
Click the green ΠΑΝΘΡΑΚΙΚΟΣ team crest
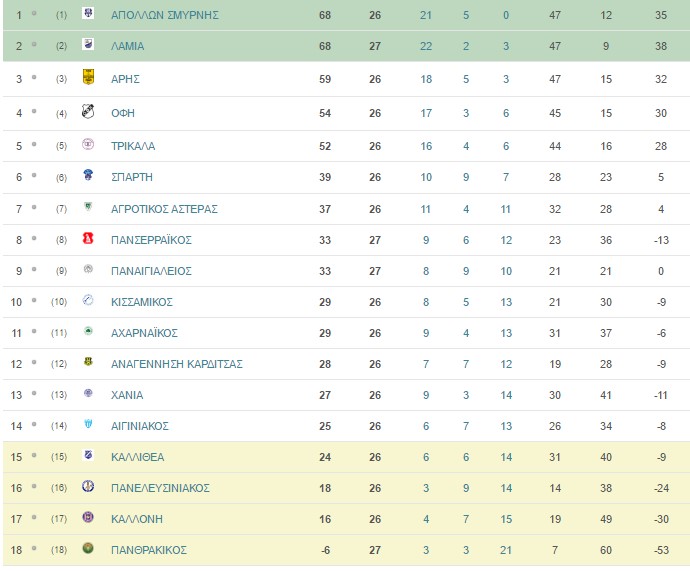[x=88, y=548]
